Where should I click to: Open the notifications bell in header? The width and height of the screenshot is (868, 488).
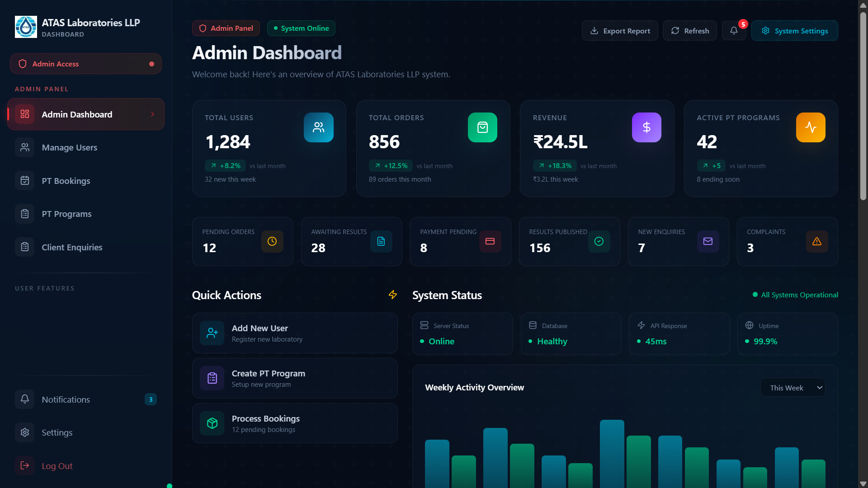tap(734, 31)
